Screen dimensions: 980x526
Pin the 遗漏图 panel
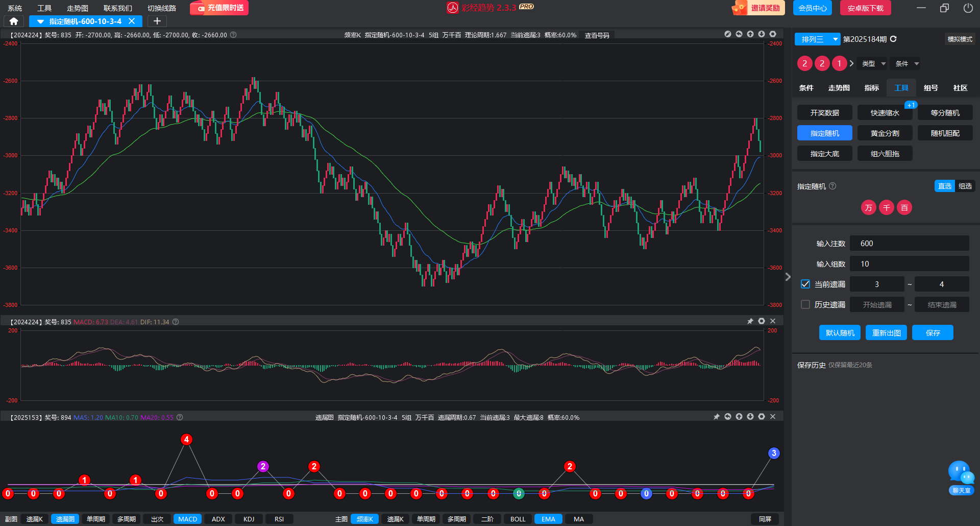coord(717,417)
